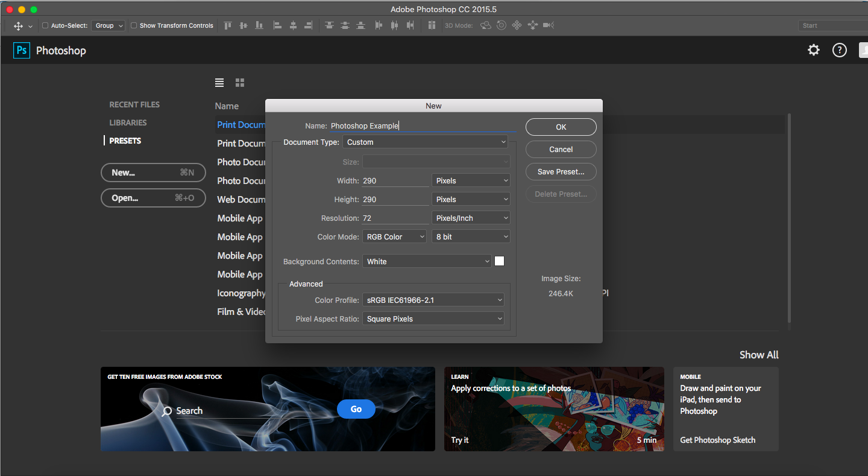This screenshot has height=476, width=868.
Task: Click the 3D Zoom camera icon
Action: coord(548,25)
